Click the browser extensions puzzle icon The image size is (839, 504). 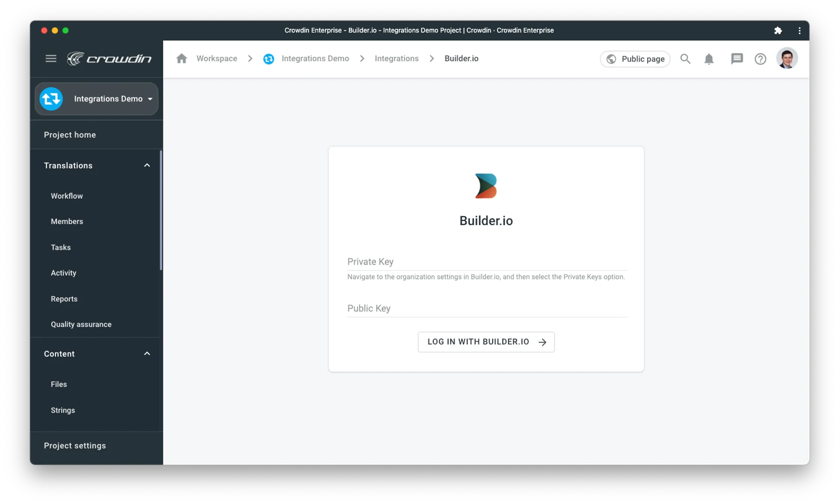point(778,31)
